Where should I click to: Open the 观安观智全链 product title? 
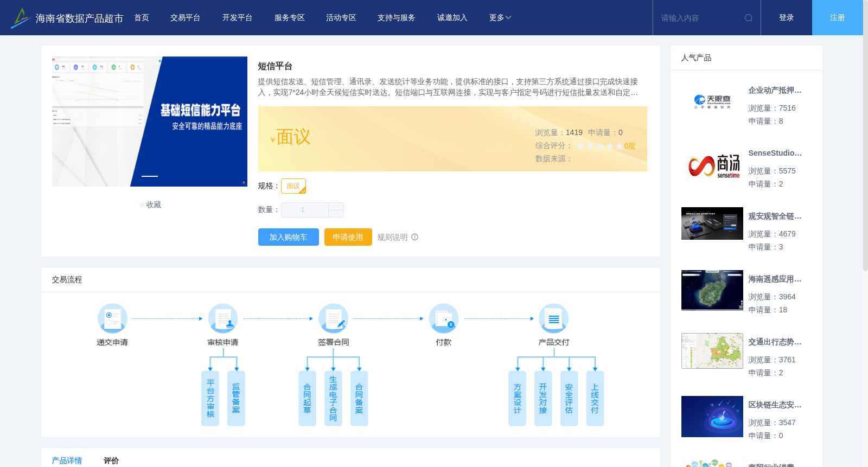[x=775, y=216]
